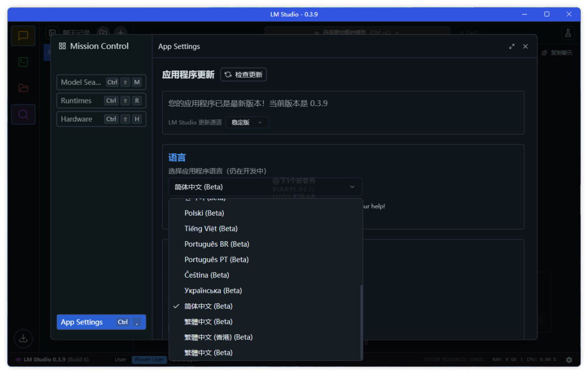Choose Português BR (Beta) from list
This screenshot has width=588, height=374.
coord(217,244)
